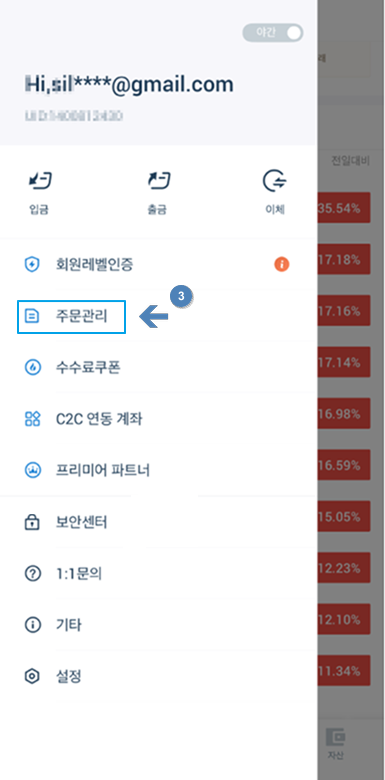Open the C2C 연동 계좌 entry
This screenshot has width=385, height=780.
click(158, 418)
